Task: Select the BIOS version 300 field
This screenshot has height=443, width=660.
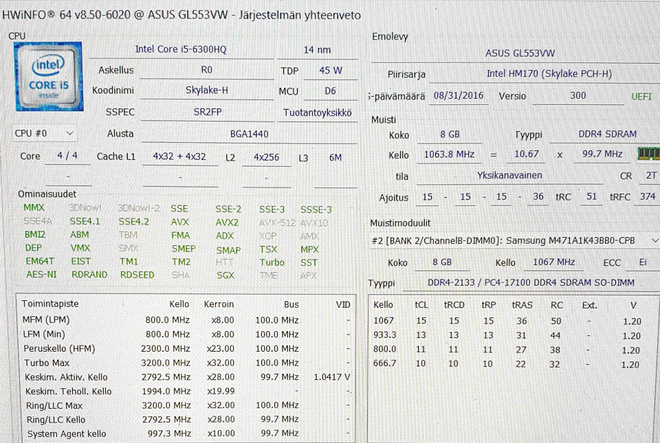Action: 578,96
